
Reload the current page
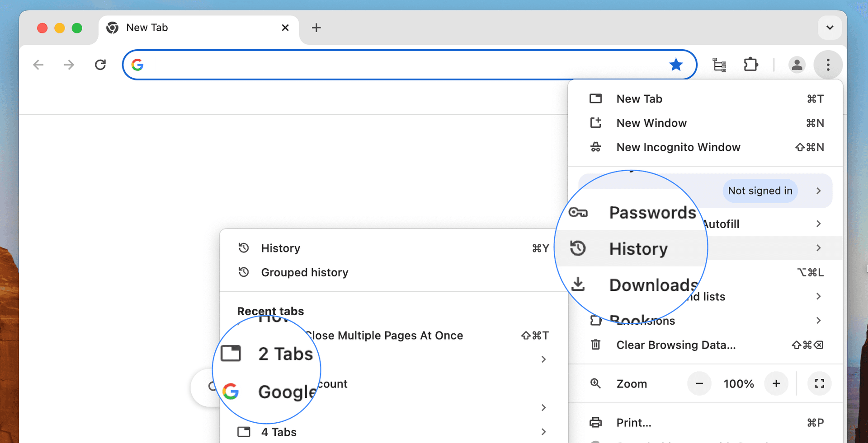click(100, 65)
